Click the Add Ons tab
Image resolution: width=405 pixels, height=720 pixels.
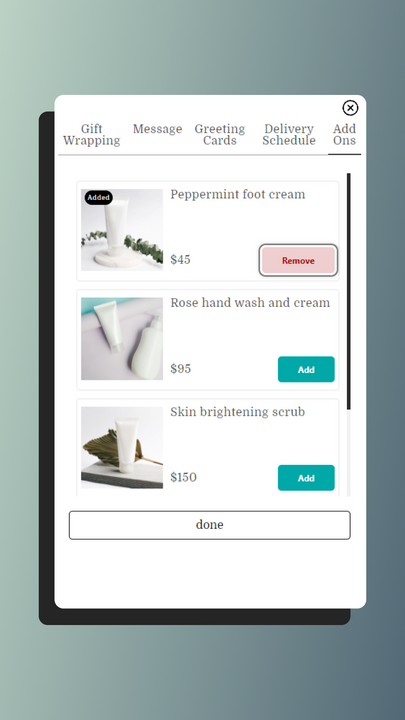pyautogui.click(x=344, y=135)
